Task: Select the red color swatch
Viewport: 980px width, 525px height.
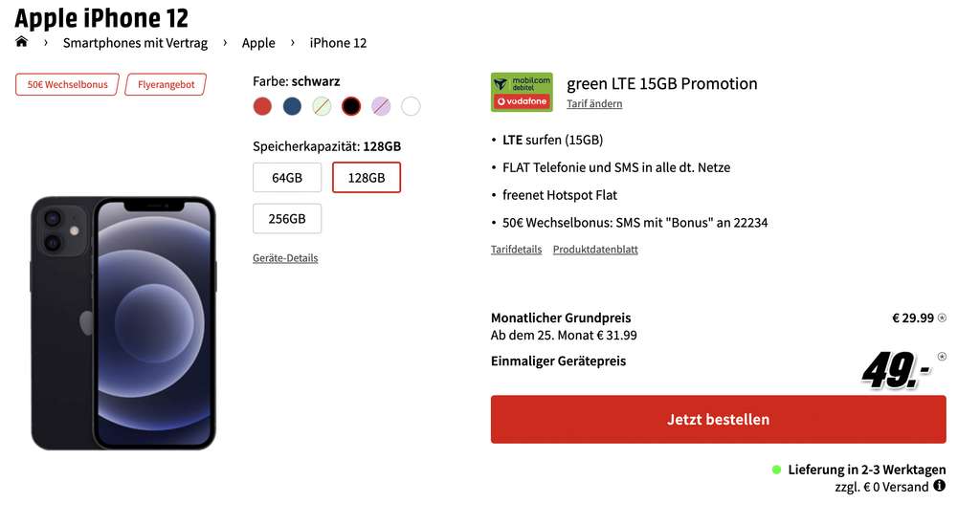Action: (262, 106)
